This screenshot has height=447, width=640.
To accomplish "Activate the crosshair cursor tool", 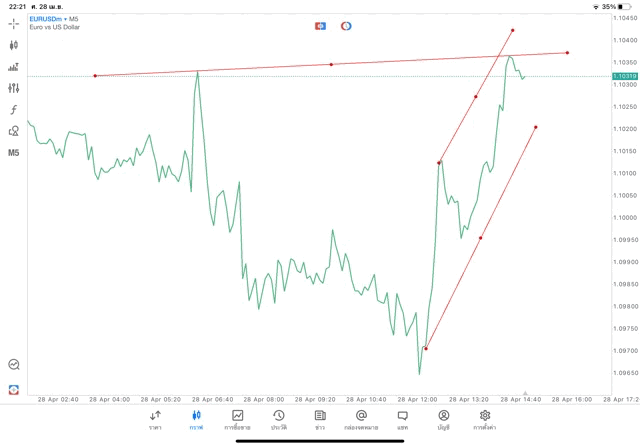I will (13, 23).
